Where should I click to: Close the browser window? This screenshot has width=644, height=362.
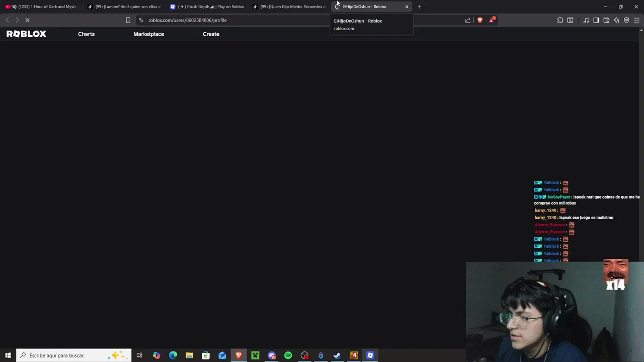[636, 7]
